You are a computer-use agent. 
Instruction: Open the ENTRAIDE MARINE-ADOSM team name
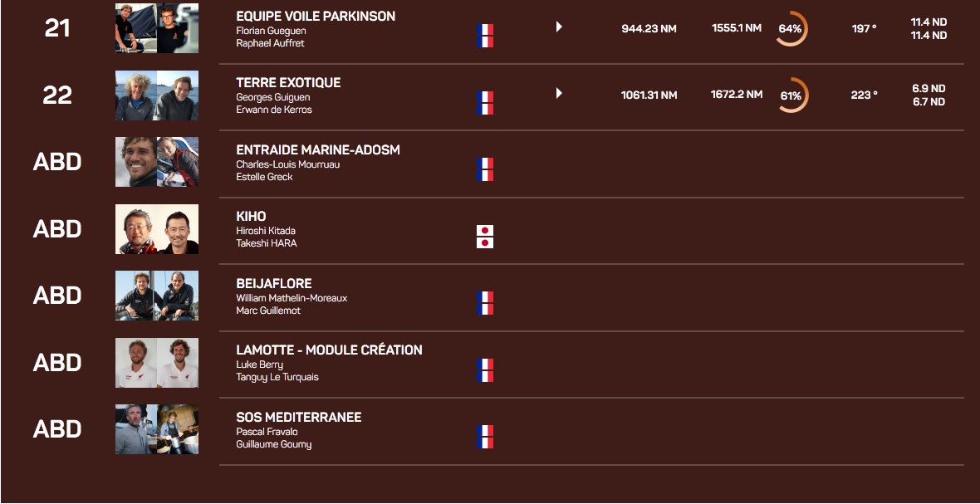pos(318,150)
